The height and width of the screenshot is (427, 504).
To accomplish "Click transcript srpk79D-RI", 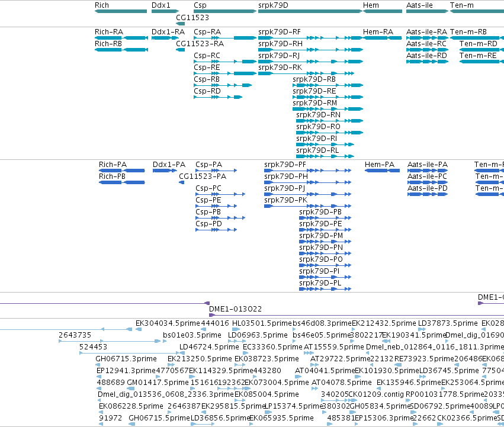I will point(317,139).
